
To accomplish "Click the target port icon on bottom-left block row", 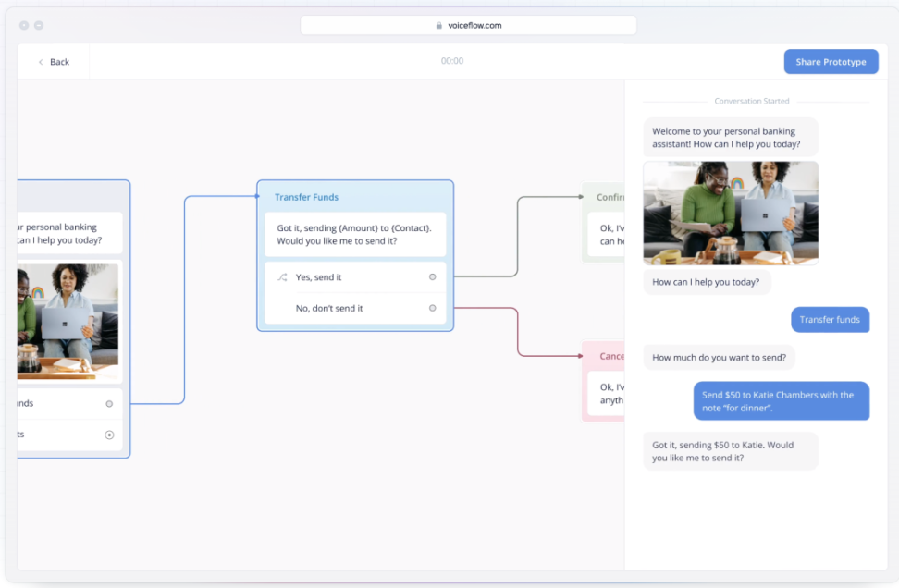I will [x=109, y=435].
